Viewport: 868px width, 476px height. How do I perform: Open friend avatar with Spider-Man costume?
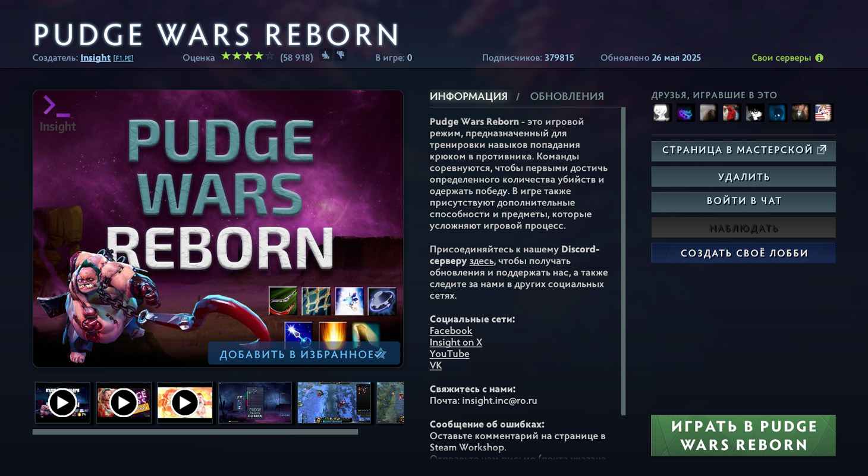click(731, 112)
